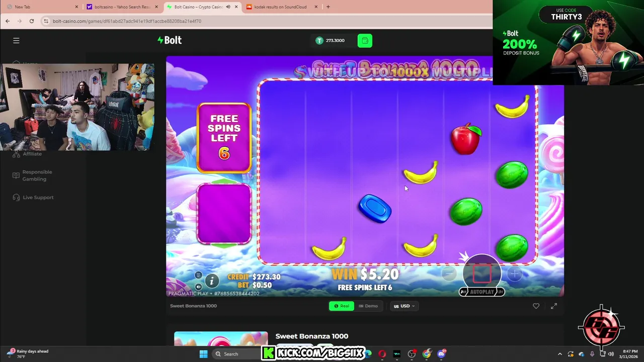The image size is (644, 362).
Task: Go forward in the browser
Action: pyautogui.click(x=20, y=21)
